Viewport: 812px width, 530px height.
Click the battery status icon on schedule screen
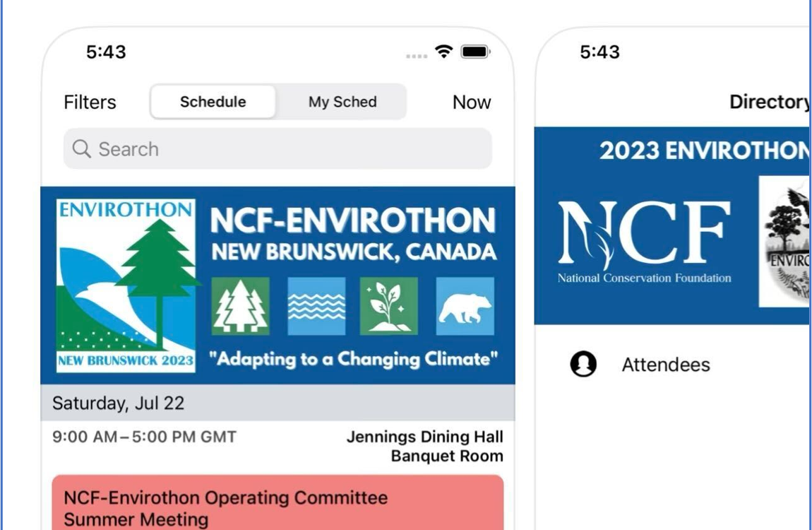(475, 52)
